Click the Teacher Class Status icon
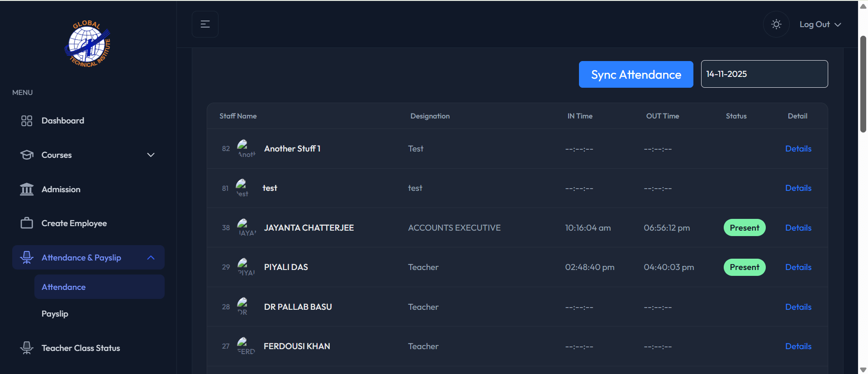Screen dimensions: 868x374 (27, 348)
